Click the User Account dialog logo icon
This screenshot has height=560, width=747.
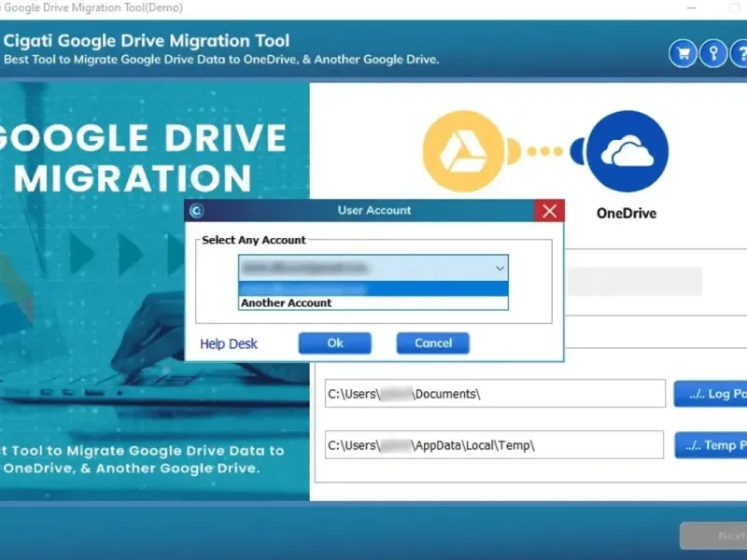197,211
